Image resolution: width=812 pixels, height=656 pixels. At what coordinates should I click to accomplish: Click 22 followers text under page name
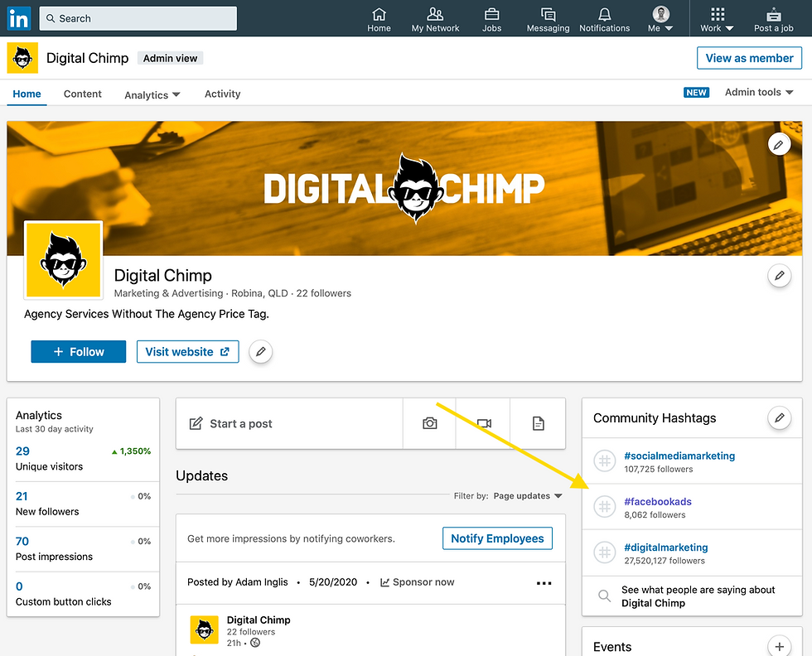click(324, 293)
